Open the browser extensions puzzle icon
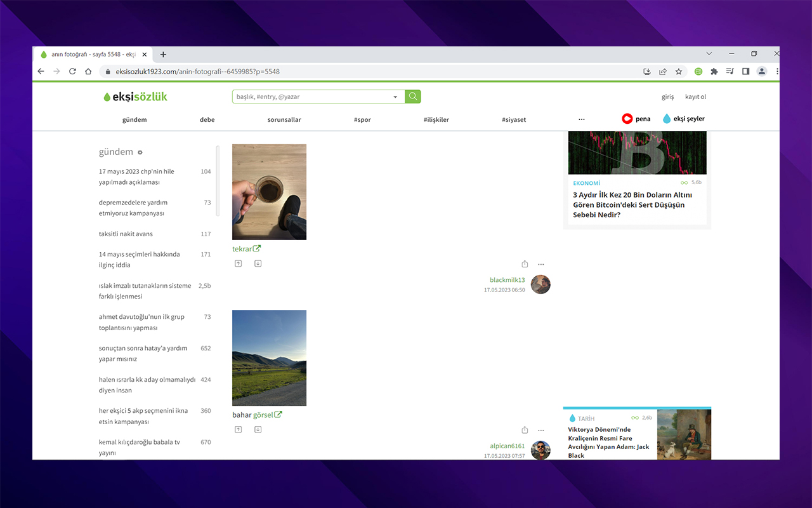This screenshot has height=508, width=812. point(714,72)
